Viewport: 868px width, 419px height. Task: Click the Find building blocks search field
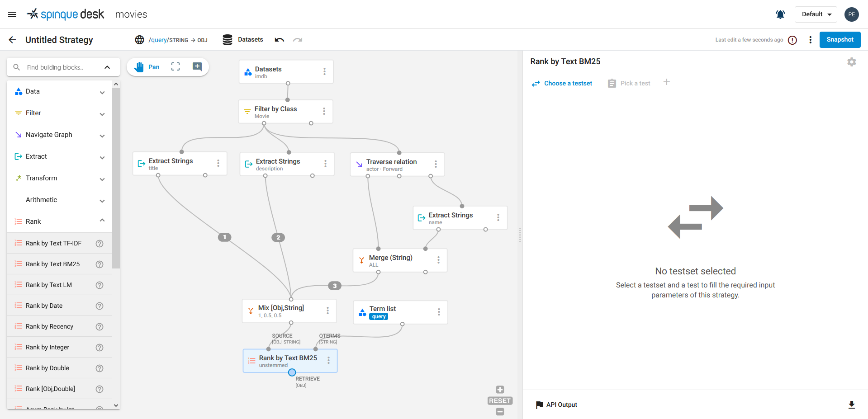(56, 67)
